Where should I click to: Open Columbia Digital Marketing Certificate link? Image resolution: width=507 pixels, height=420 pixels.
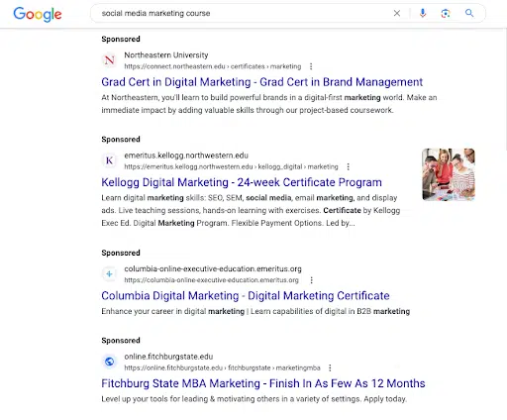(246, 295)
